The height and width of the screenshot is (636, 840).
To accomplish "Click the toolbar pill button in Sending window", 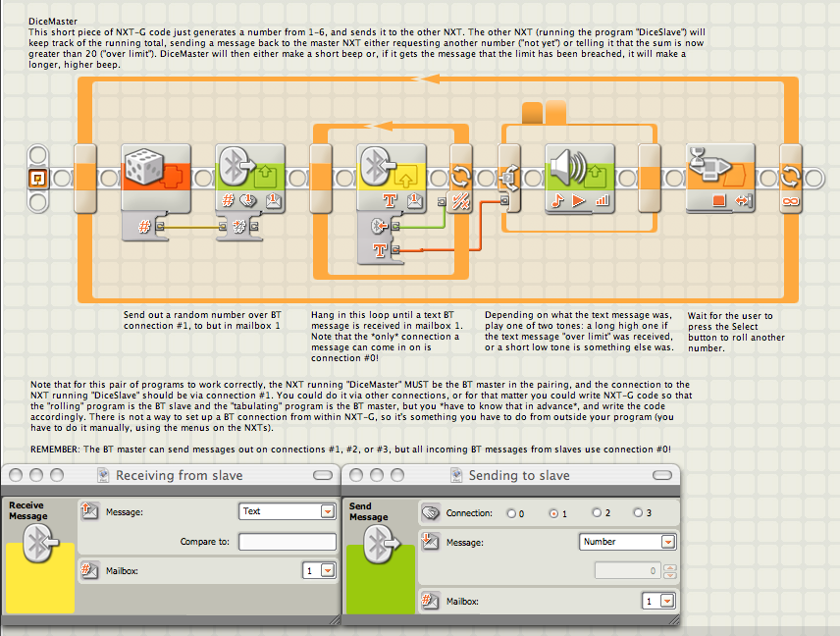I will point(662,475).
